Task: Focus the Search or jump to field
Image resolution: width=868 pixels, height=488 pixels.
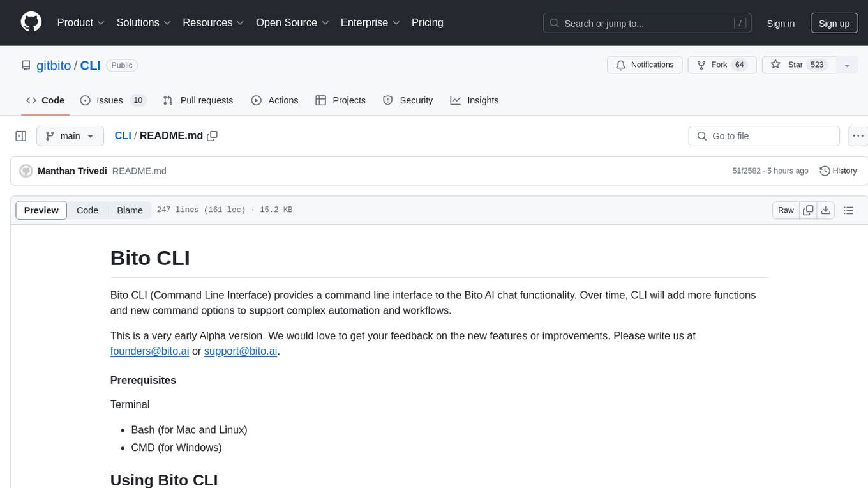Action: (647, 23)
